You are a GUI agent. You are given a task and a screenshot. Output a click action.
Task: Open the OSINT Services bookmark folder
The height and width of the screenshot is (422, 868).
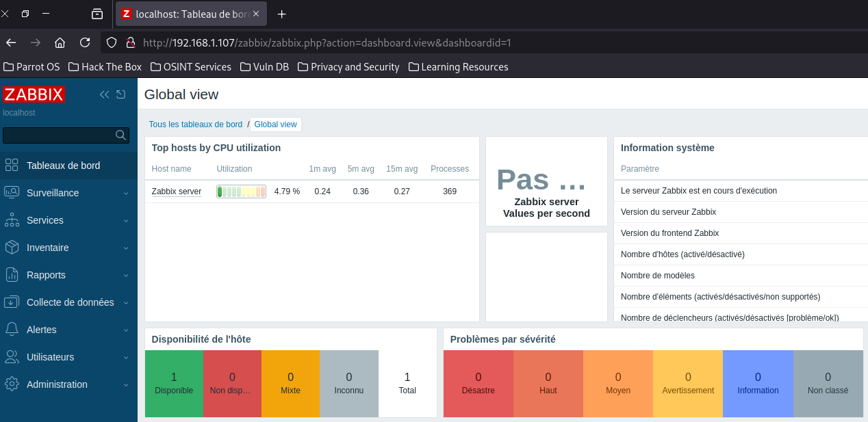coord(190,66)
